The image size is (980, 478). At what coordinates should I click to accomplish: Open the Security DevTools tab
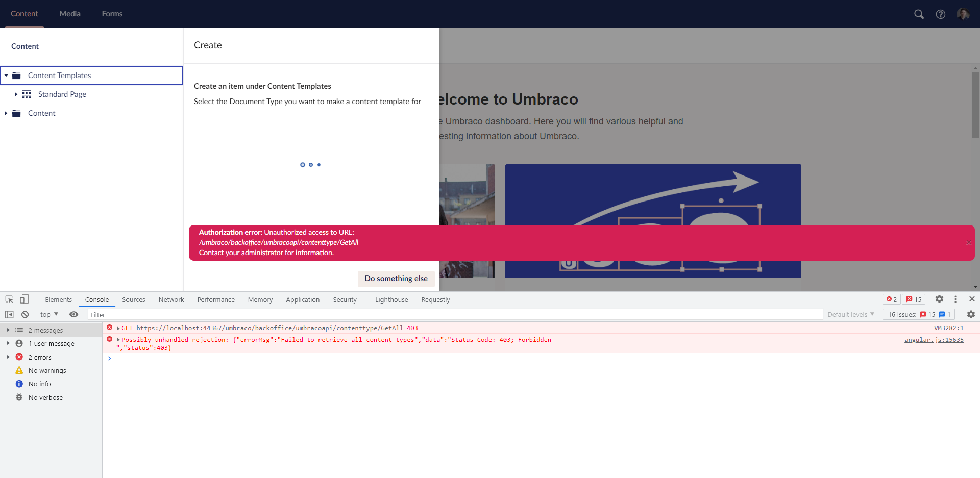pyautogui.click(x=345, y=299)
